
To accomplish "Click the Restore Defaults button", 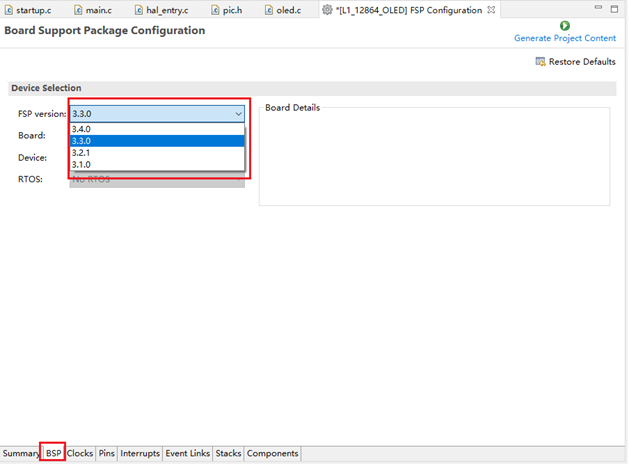I will 576,61.
